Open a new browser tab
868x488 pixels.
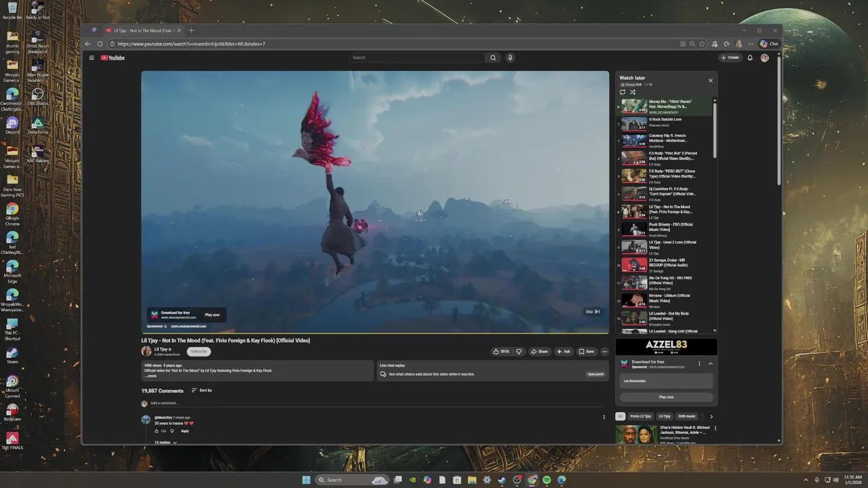(x=191, y=30)
